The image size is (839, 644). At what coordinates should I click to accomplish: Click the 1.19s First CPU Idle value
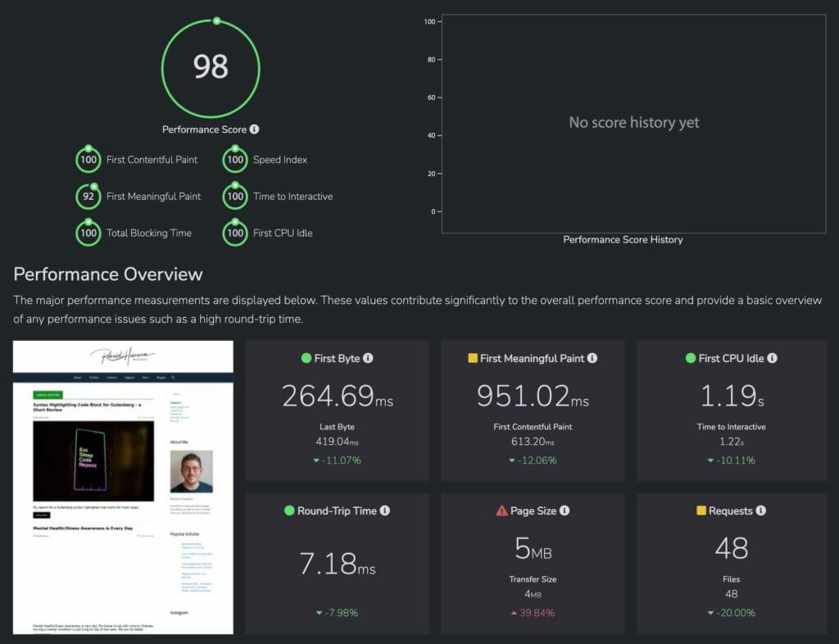[x=732, y=396]
